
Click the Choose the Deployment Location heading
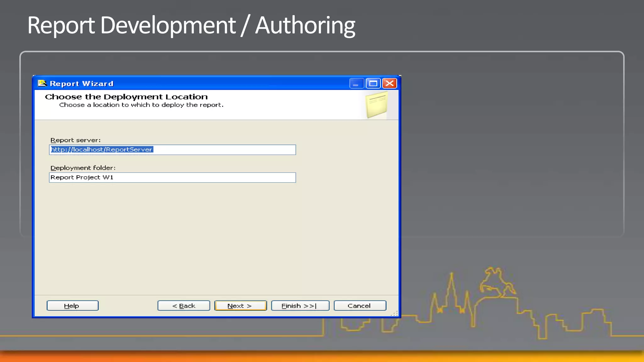coord(126,97)
